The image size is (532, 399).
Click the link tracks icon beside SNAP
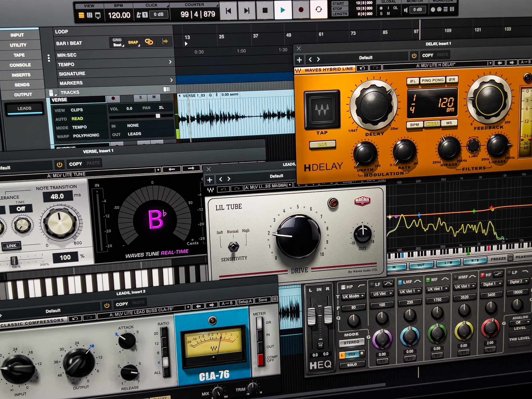[x=149, y=42]
